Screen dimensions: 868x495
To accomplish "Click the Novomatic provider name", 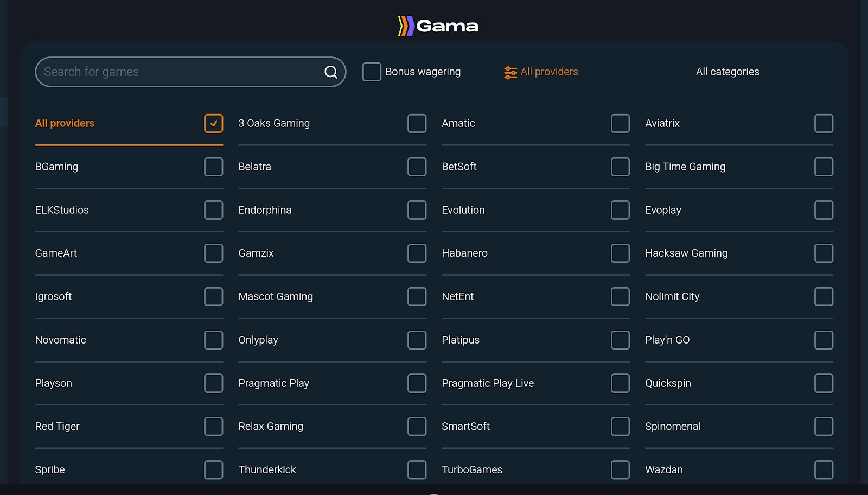I will click(x=61, y=340).
